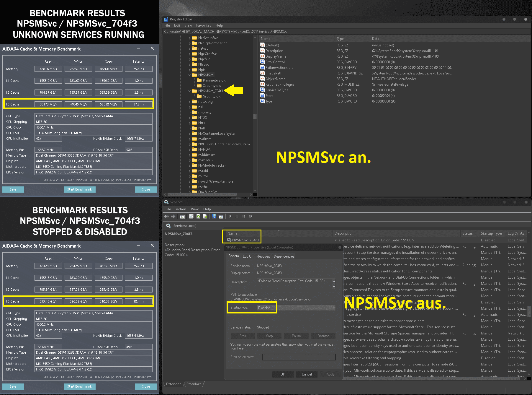Click the Start parameters input field
Viewport: 532px width, 395px height.
point(299,357)
